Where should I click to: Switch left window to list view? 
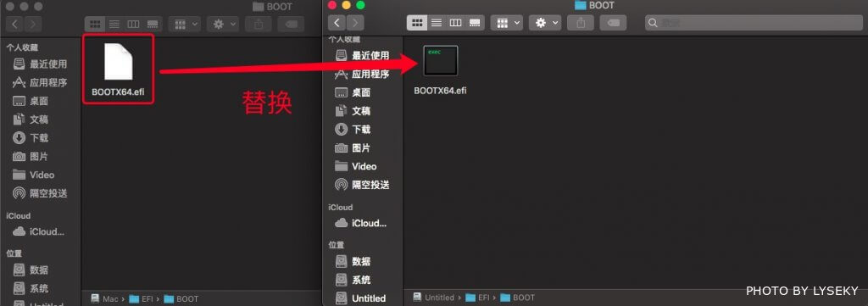tap(114, 24)
